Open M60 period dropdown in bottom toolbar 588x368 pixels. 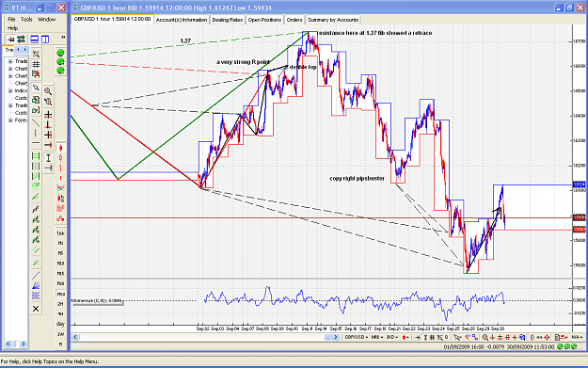376,337
